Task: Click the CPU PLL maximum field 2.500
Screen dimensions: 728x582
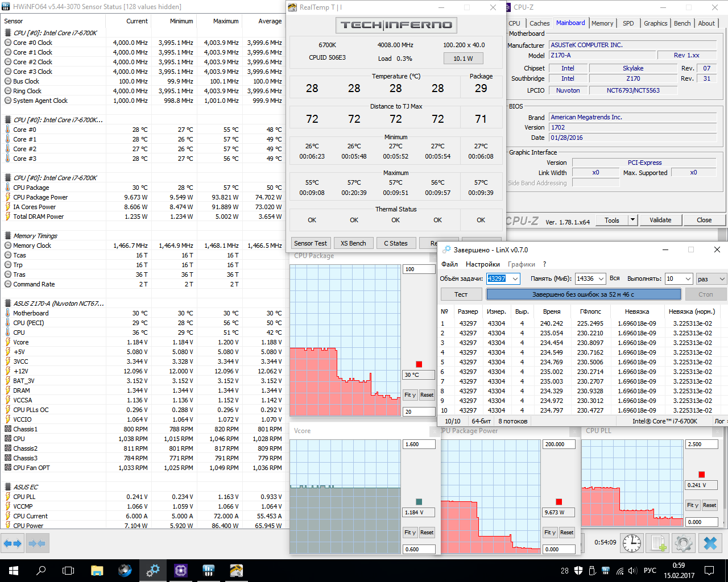Action: [x=702, y=444]
